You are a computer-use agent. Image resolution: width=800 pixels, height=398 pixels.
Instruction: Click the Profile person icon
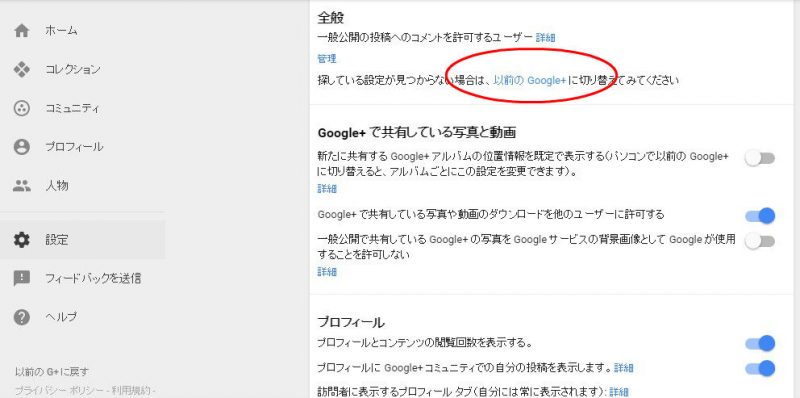(21, 147)
